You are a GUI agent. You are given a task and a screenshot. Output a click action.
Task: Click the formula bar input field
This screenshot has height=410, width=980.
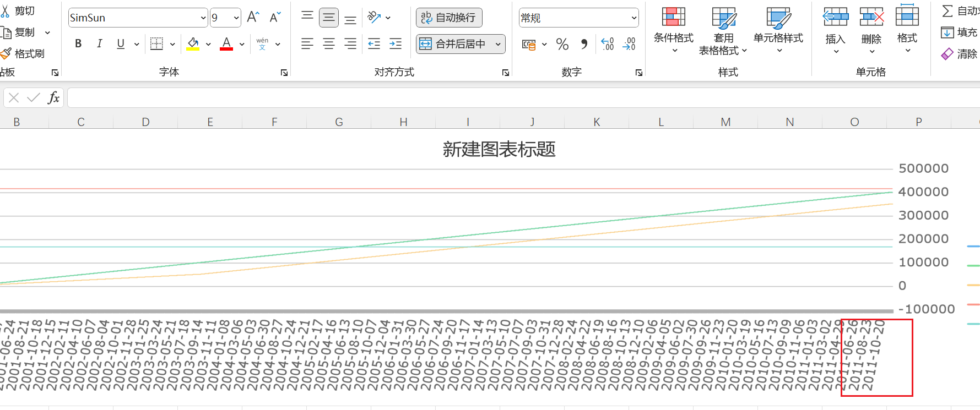pyautogui.click(x=523, y=98)
